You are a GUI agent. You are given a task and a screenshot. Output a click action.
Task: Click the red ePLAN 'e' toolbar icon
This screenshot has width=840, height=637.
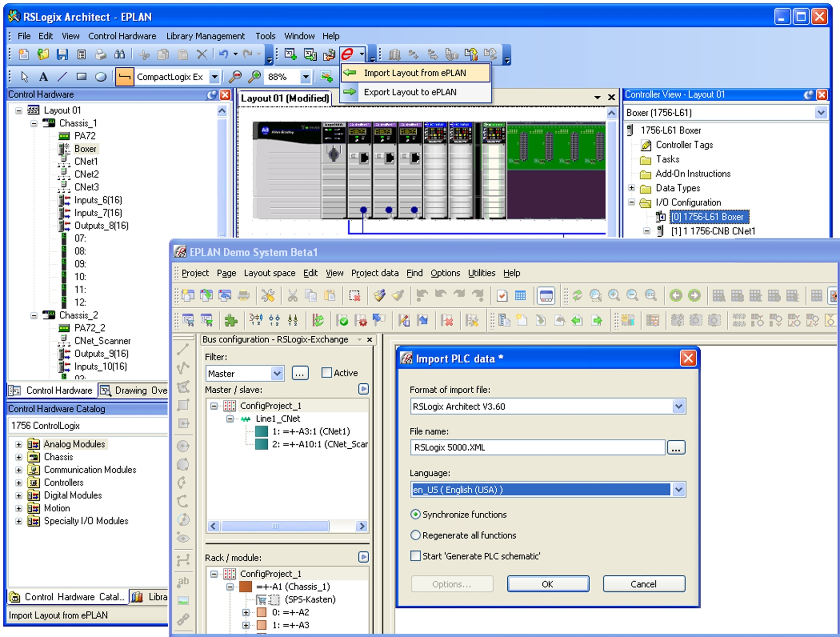[347, 54]
